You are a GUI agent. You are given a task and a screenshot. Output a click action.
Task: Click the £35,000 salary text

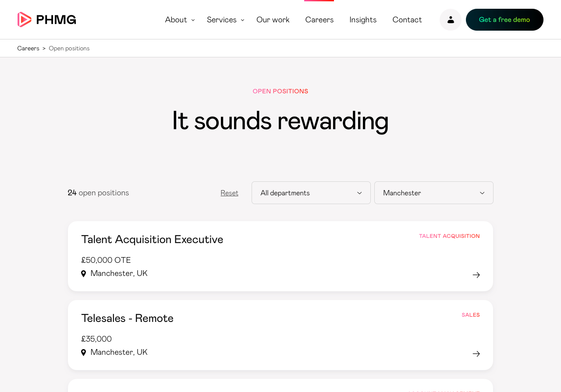coord(96,339)
